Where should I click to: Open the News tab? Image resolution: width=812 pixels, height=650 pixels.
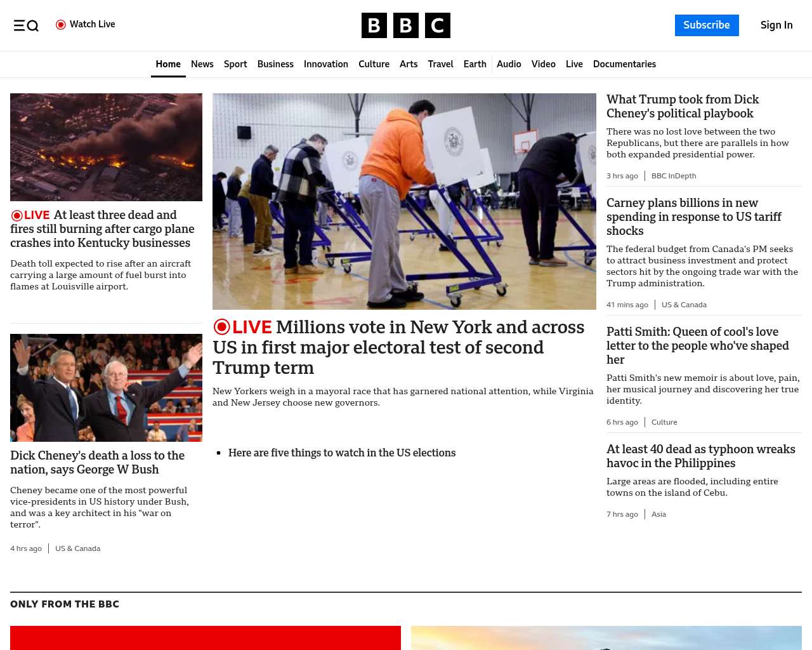click(x=202, y=64)
